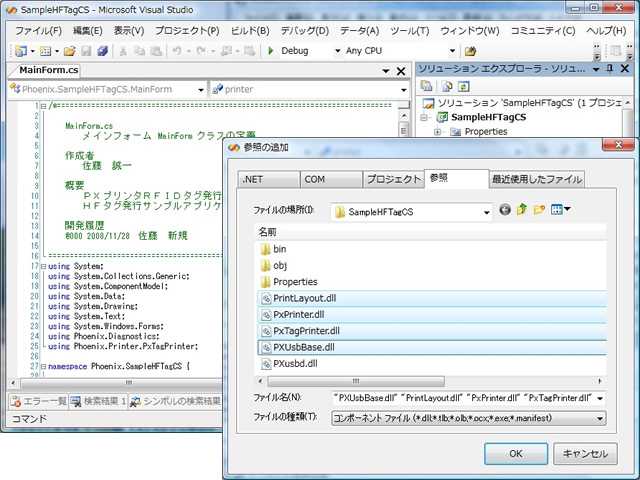The height and width of the screenshot is (480, 640).
Task: Collapse the namespace code region
Action: pos(43,367)
